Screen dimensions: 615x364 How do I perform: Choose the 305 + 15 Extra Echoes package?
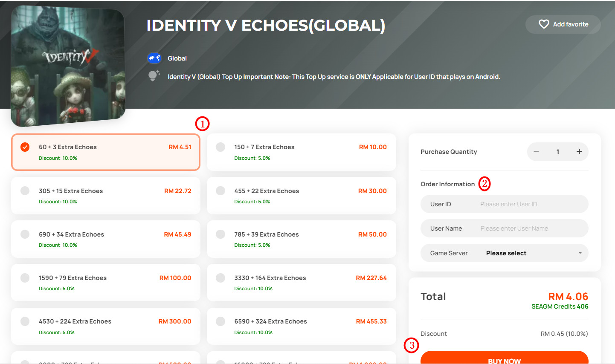pos(106,196)
